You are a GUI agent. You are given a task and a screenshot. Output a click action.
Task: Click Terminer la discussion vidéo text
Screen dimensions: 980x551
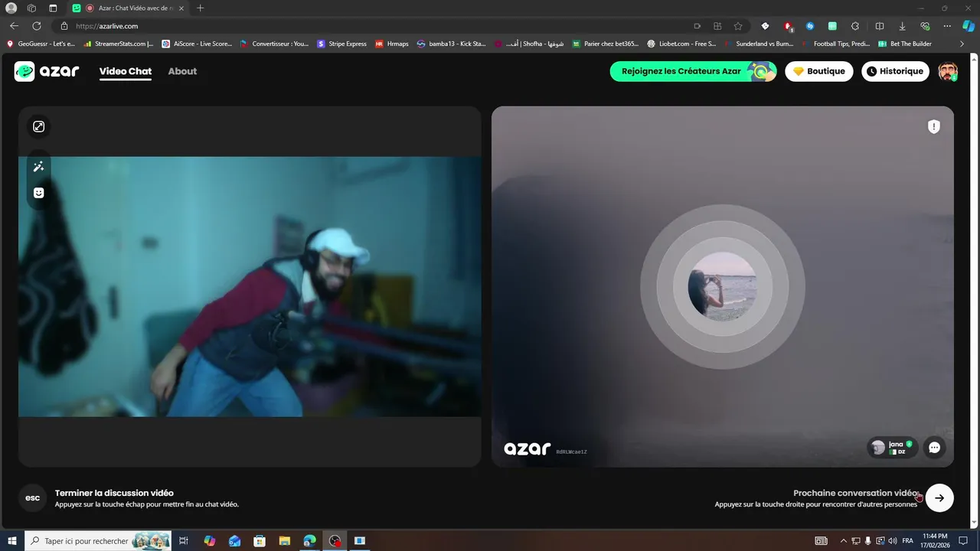point(114,493)
